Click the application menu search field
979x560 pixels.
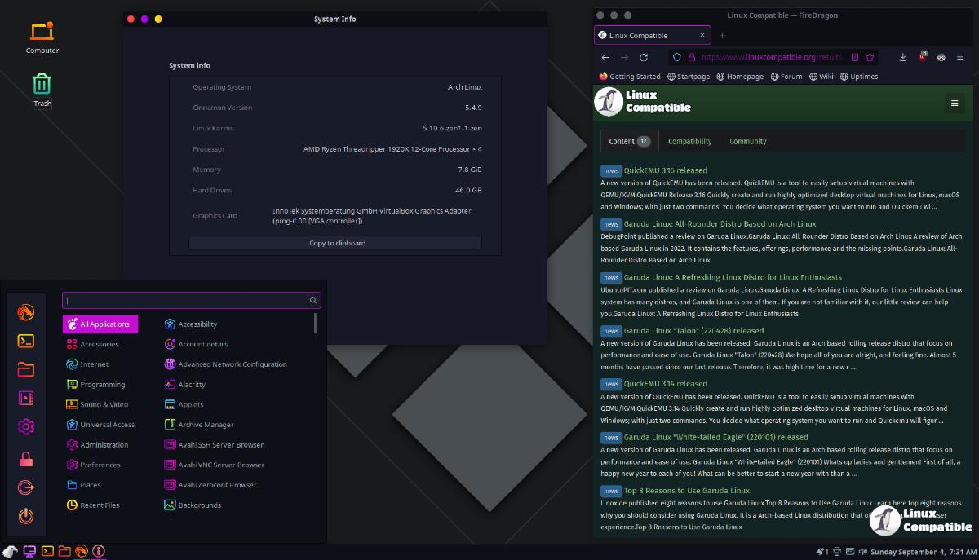pyautogui.click(x=186, y=301)
